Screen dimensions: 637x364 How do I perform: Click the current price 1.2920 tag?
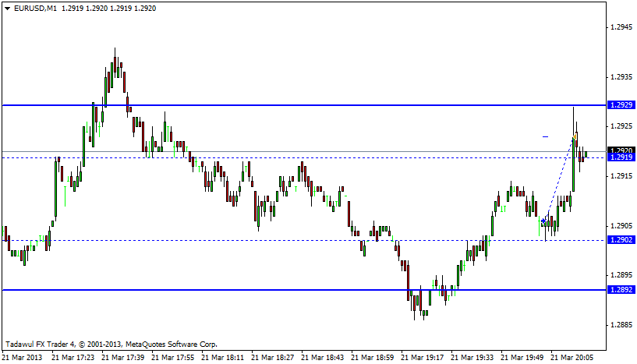(x=621, y=150)
